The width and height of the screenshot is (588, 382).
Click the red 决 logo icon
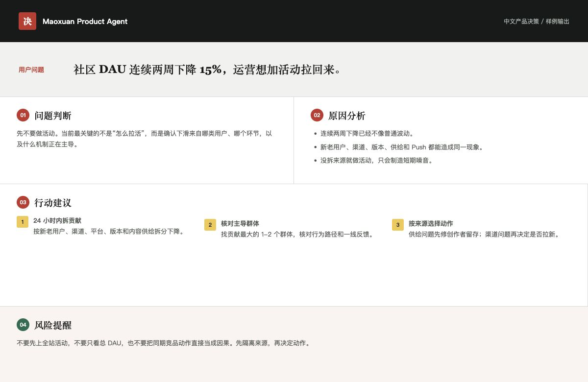[x=27, y=21]
